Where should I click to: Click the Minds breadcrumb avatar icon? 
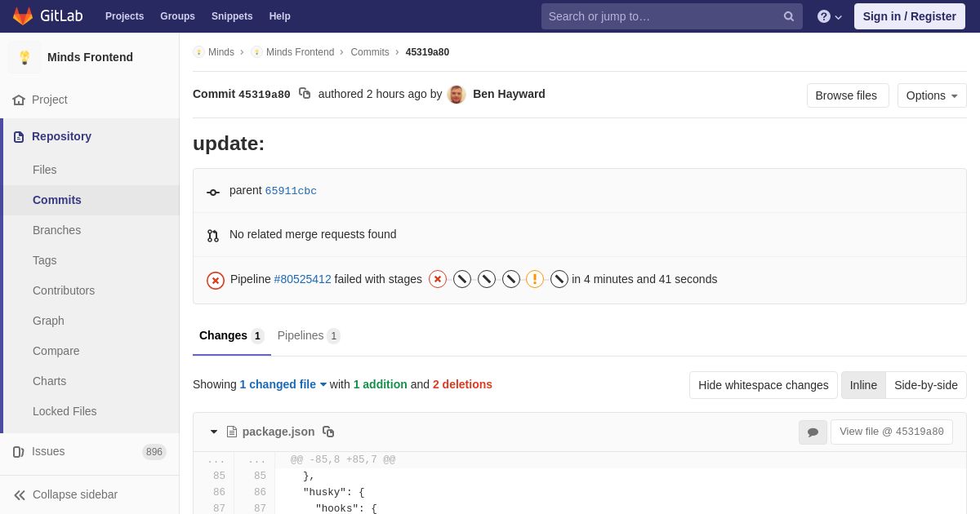[x=198, y=52]
